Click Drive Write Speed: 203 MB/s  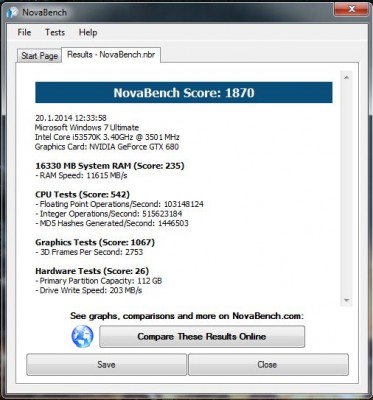[89, 290]
